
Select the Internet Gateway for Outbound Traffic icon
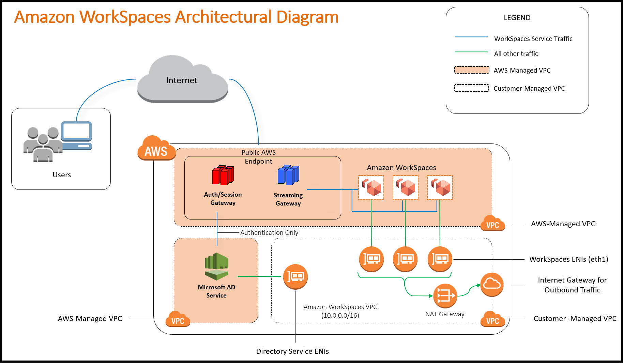point(491,285)
